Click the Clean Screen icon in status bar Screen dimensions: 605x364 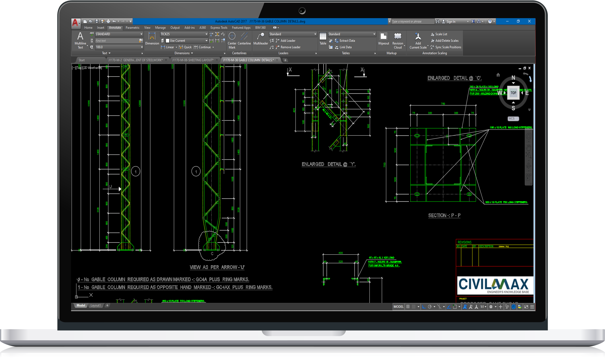pyautogui.click(x=526, y=307)
